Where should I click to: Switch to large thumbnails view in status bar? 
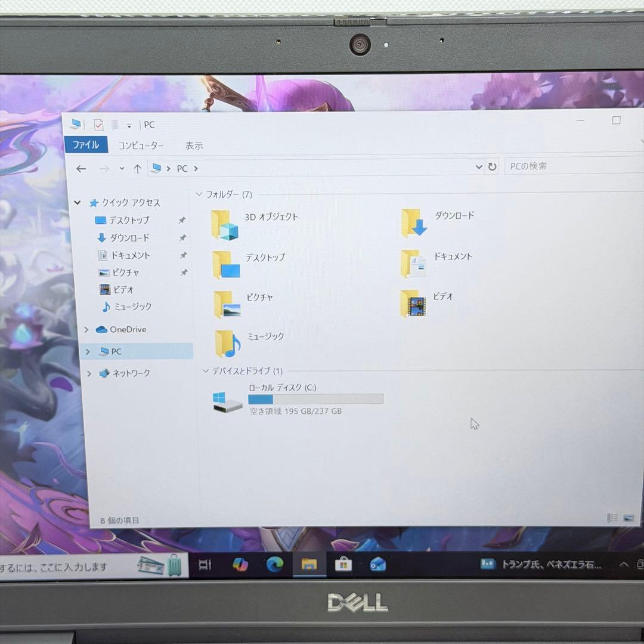pyautogui.click(x=629, y=518)
